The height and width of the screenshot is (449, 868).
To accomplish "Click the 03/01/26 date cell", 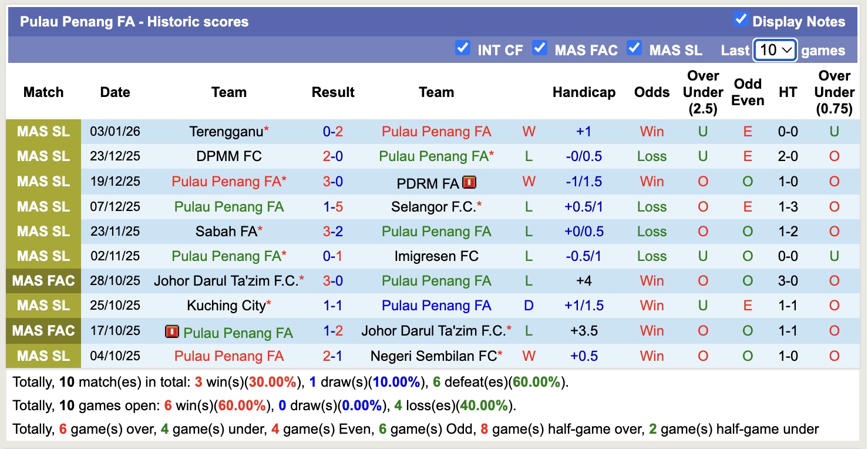I will tap(115, 132).
